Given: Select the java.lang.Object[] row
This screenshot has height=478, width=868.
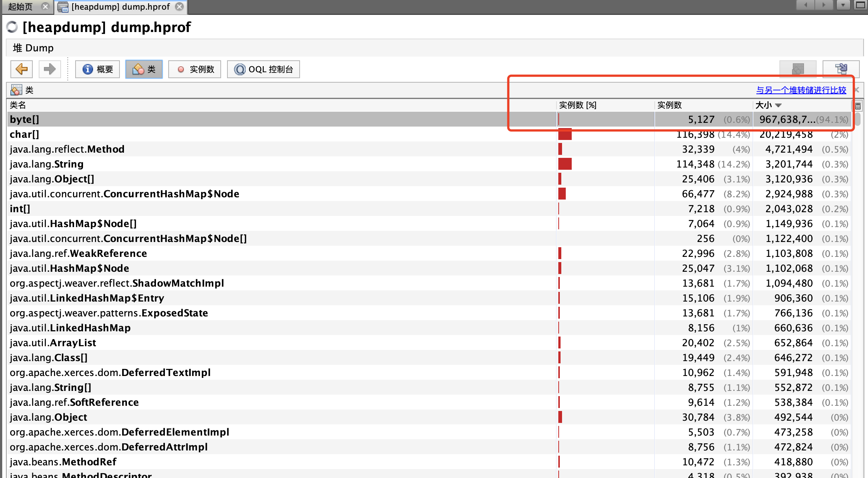Looking at the screenshot, I should click(429, 179).
